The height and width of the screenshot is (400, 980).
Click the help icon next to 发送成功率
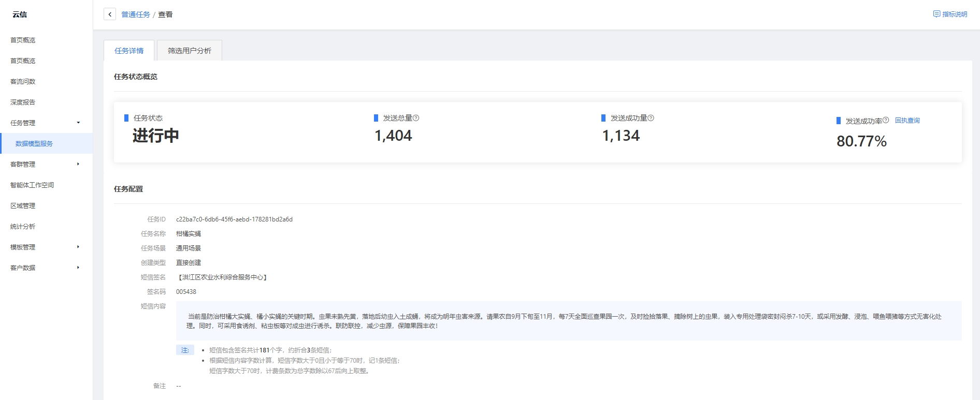886,120
